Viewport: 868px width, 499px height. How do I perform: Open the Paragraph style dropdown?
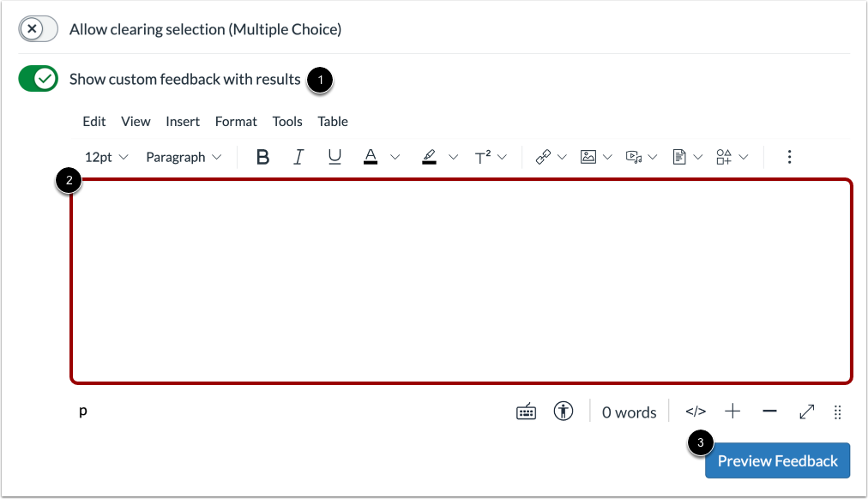(183, 157)
